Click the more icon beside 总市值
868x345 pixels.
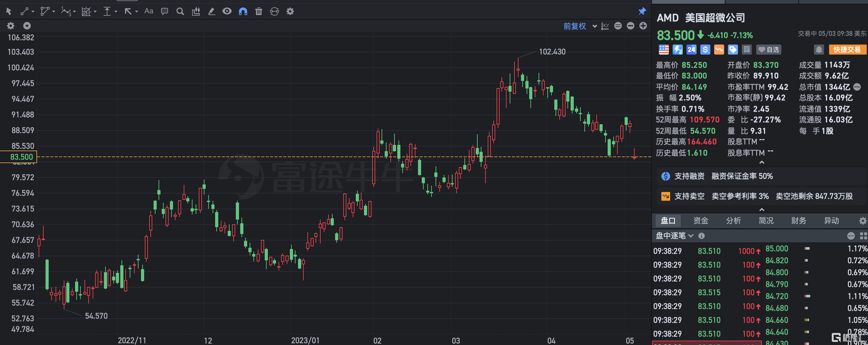(858, 87)
